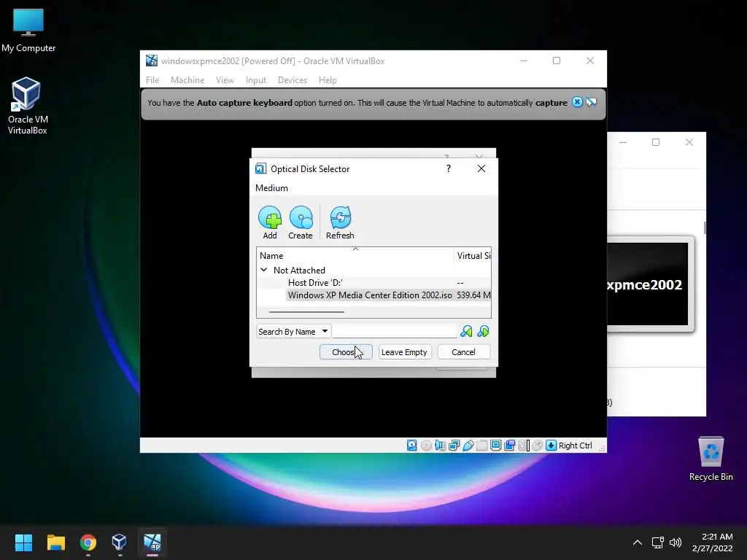Collapse the Not Attached tree group
The width and height of the screenshot is (747, 560).
point(263,270)
